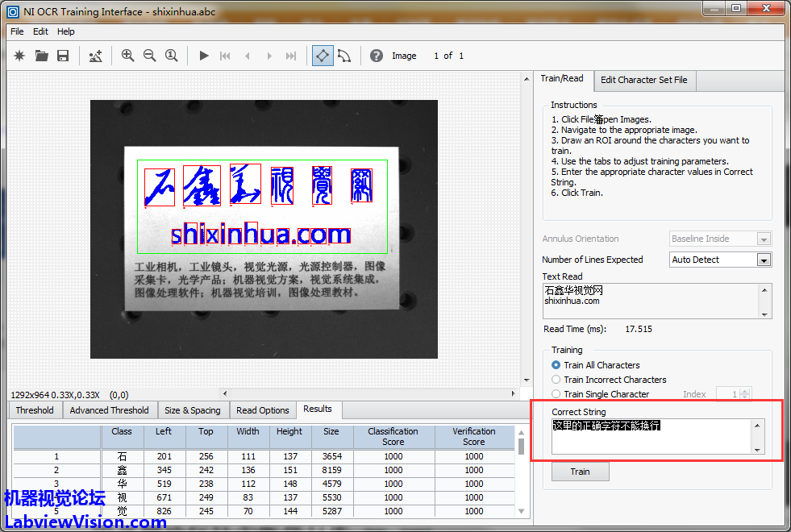Open the Threshold tab
Image resolution: width=791 pixels, height=532 pixels.
coord(35,410)
